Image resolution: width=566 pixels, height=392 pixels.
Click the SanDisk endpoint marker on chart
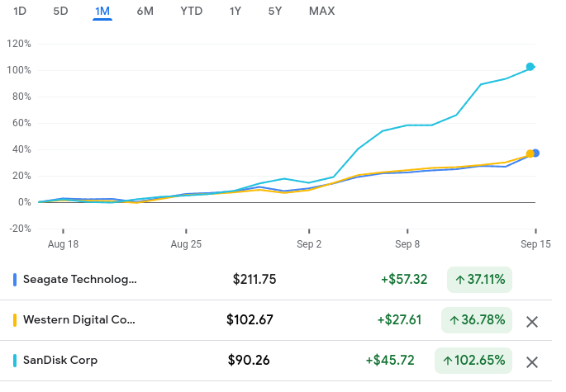[x=530, y=67]
